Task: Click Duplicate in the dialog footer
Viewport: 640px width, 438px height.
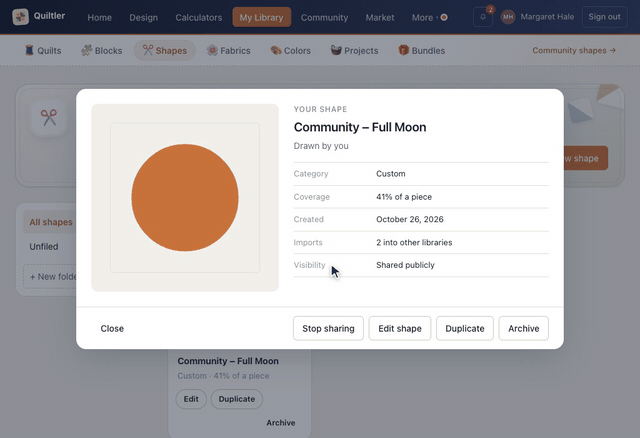Action: click(x=464, y=329)
